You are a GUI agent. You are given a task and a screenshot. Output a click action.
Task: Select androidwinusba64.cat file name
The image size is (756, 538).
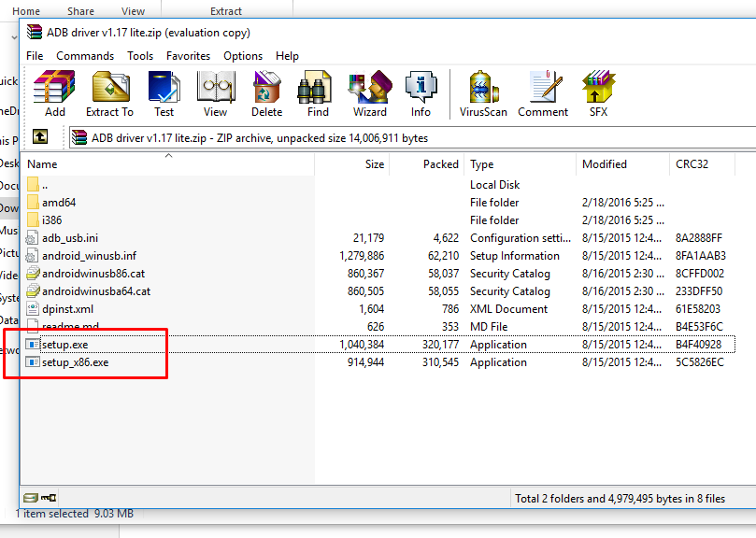tap(96, 291)
